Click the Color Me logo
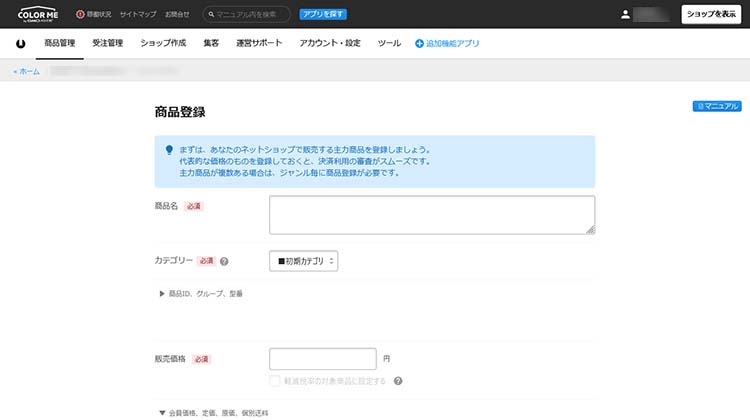 pos(38,14)
